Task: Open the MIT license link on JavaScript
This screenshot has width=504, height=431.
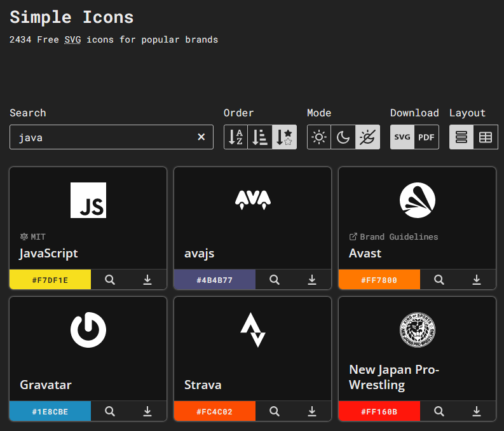Action: pyautogui.click(x=33, y=237)
